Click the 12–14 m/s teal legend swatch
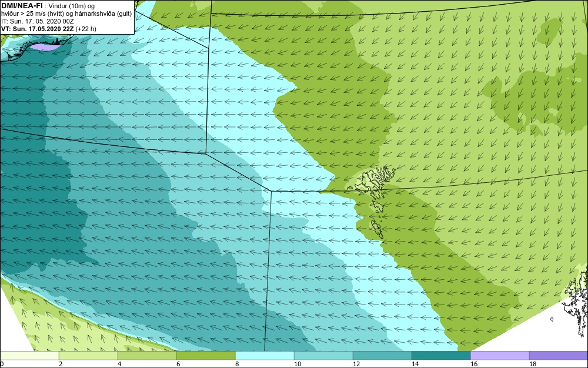Viewport: 588px width, 368px height. coord(382,356)
